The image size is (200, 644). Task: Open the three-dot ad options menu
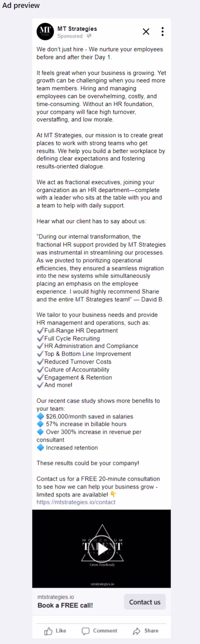[162, 32]
